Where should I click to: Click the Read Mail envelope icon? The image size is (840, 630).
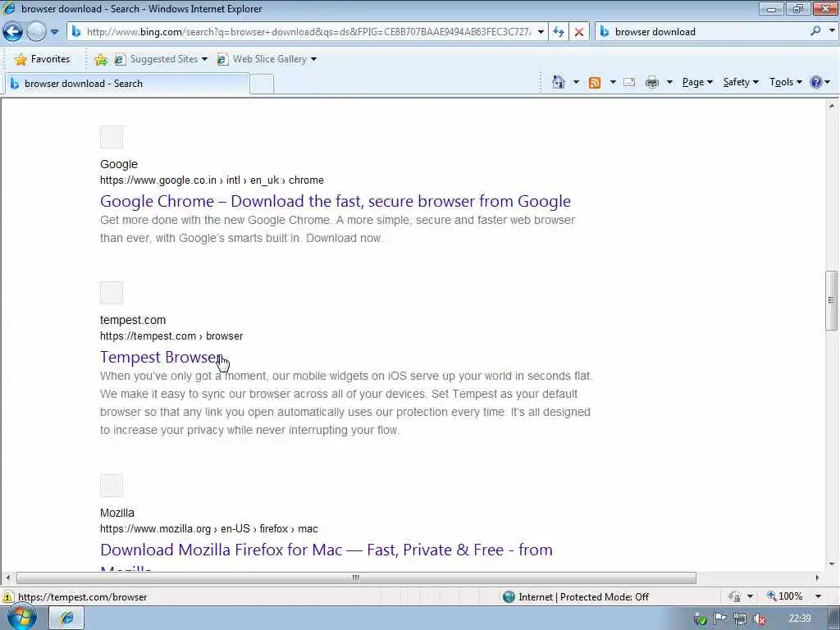(629, 82)
